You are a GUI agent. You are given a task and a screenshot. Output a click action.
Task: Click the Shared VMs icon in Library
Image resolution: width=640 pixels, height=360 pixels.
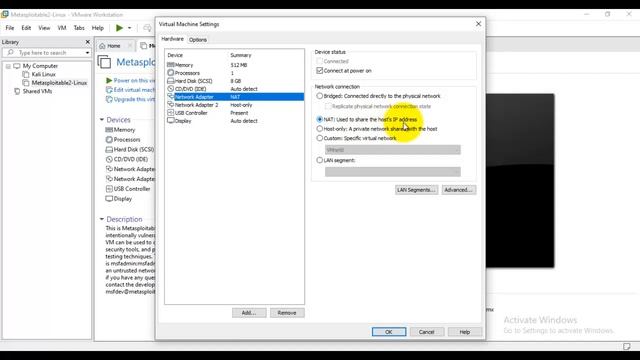pos(17,91)
